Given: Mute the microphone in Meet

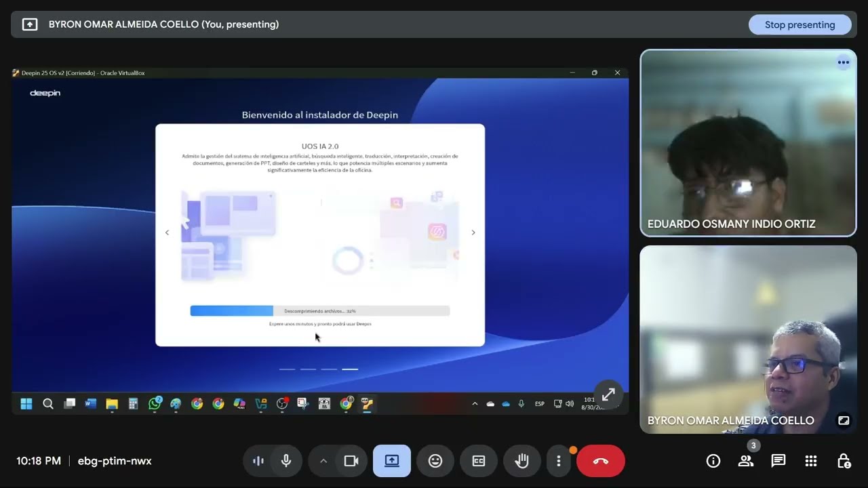Looking at the screenshot, I should click(x=286, y=461).
